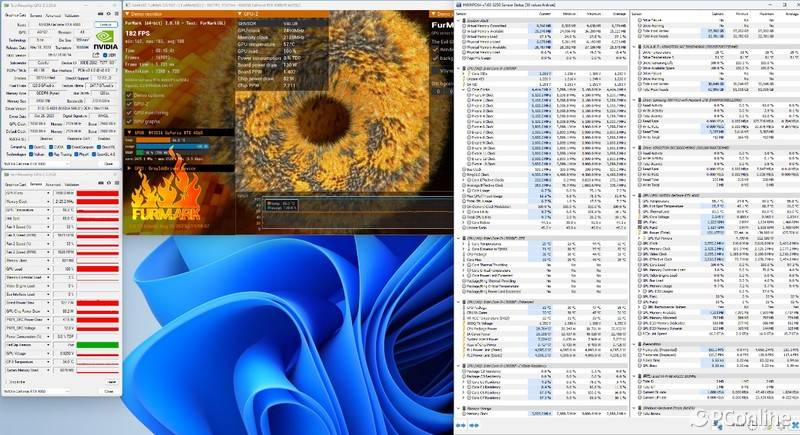800x435 pixels.
Task: Click the refresh icon in top GPU-Z window
Action: 109,14
